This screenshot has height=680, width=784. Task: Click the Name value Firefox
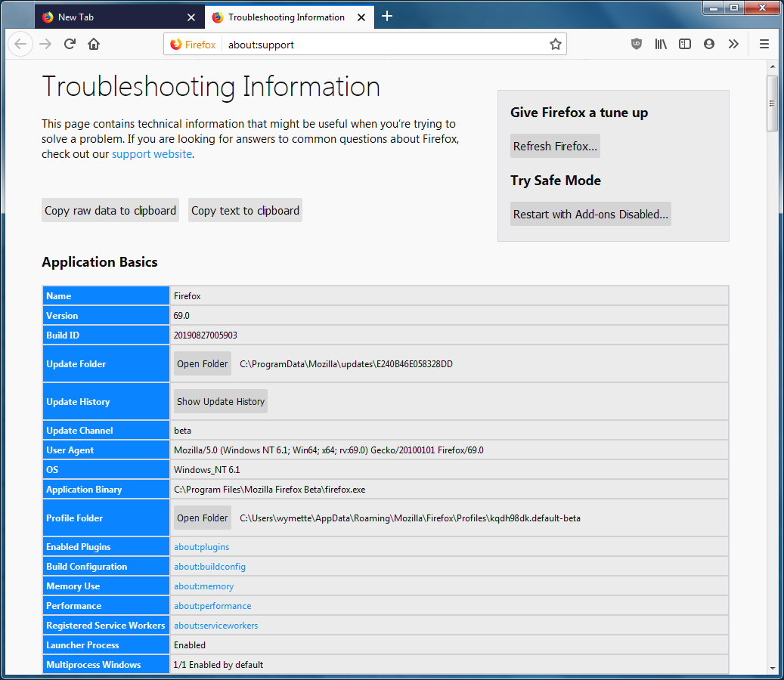[187, 295]
